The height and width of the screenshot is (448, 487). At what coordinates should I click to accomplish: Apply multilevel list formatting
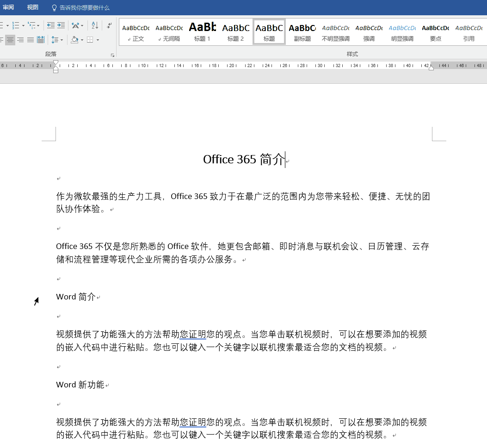tap(31, 25)
